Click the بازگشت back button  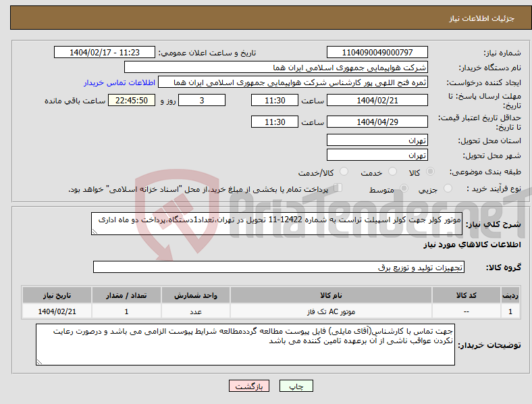coord(249,386)
